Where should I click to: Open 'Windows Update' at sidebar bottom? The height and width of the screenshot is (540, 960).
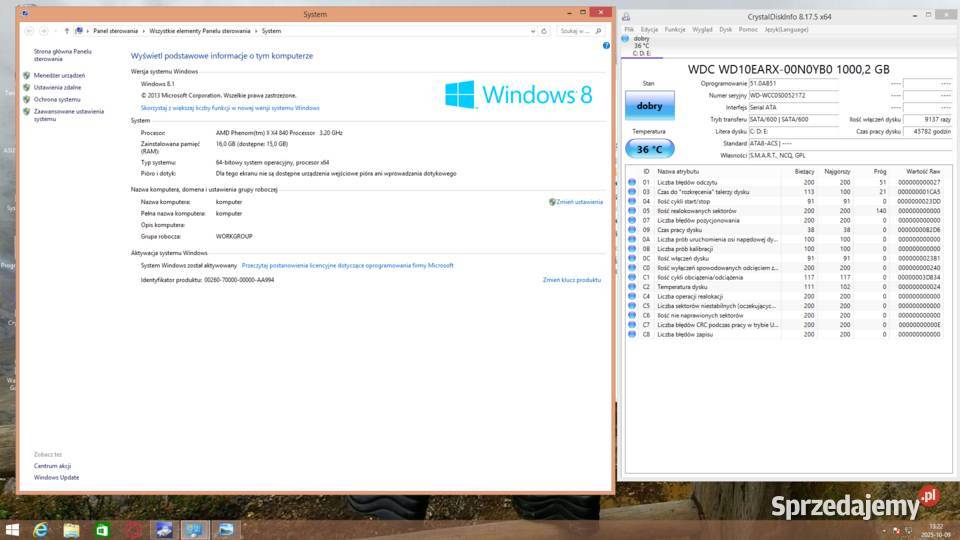coord(56,477)
